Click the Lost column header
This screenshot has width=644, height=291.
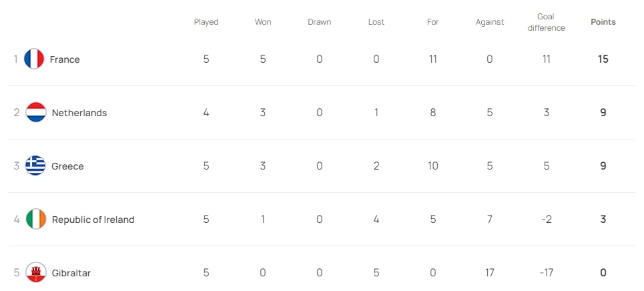coord(376,22)
